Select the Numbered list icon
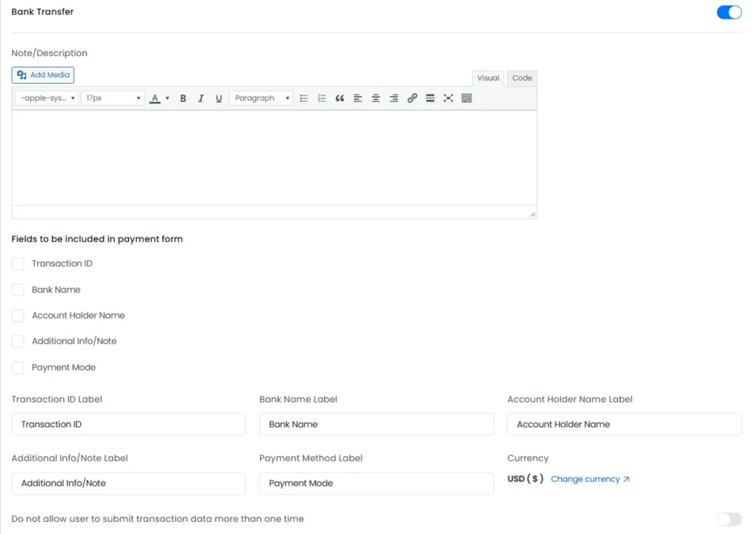 pos(322,98)
